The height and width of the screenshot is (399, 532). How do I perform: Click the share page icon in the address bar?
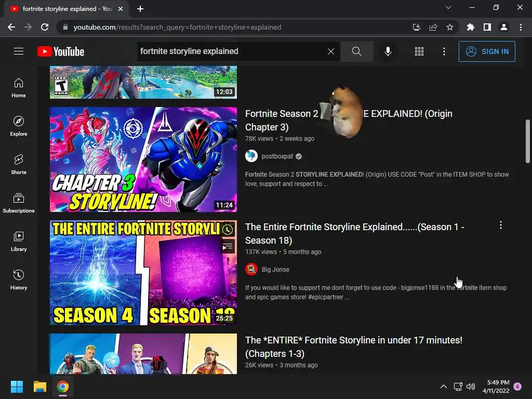pos(433,27)
